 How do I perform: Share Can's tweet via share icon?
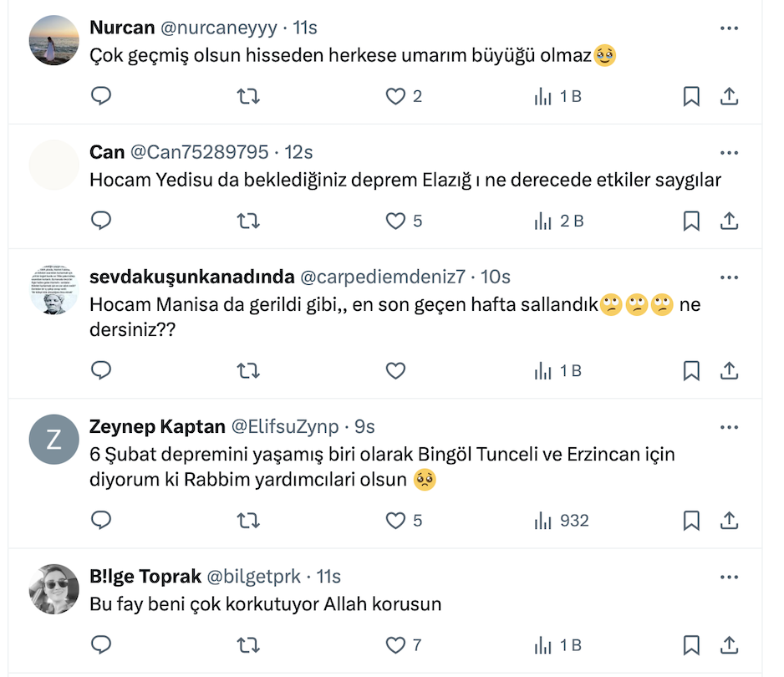pos(729,221)
